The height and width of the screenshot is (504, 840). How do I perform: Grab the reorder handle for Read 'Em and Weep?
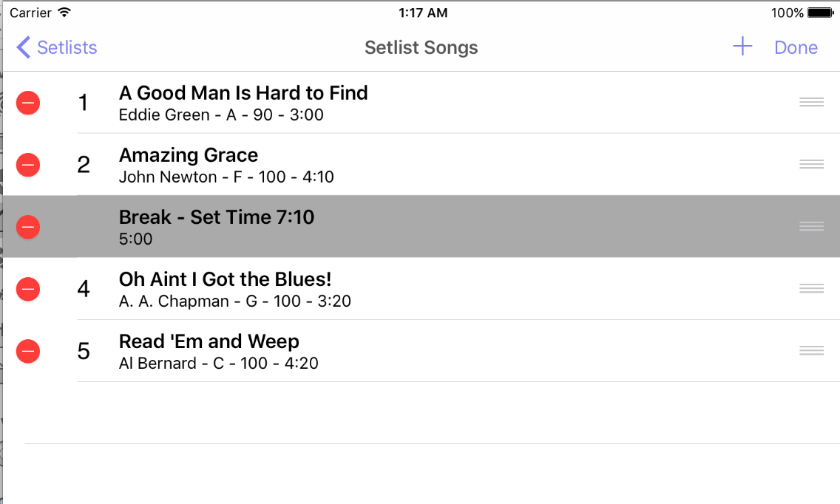click(x=811, y=350)
